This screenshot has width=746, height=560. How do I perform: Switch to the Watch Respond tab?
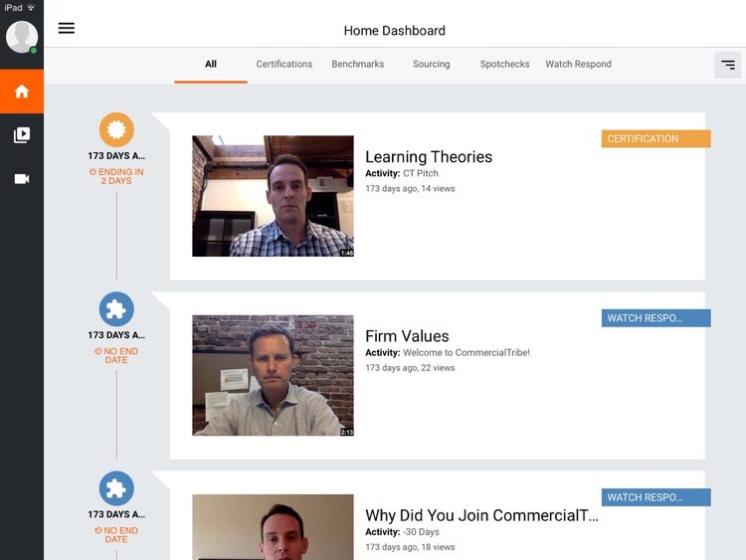(x=579, y=65)
